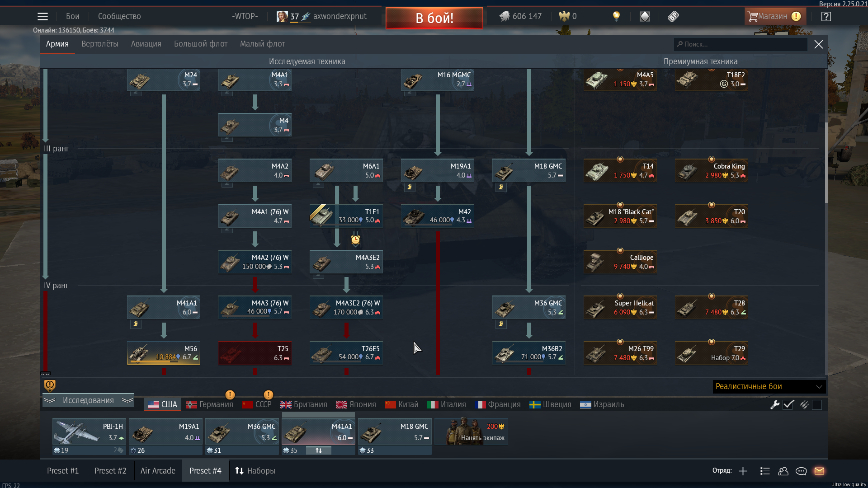Close the research tree with X
This screenshot has height=488, width=868.
819,44
